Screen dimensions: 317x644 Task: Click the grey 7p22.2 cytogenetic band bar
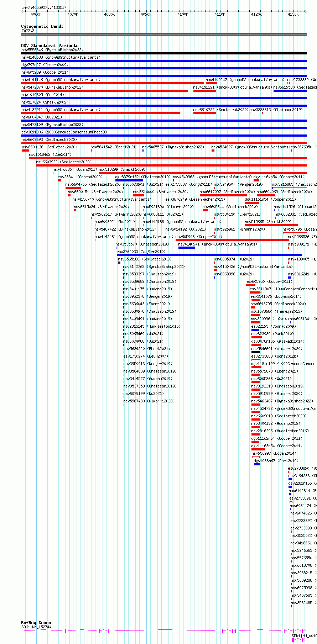pos(164,35)
